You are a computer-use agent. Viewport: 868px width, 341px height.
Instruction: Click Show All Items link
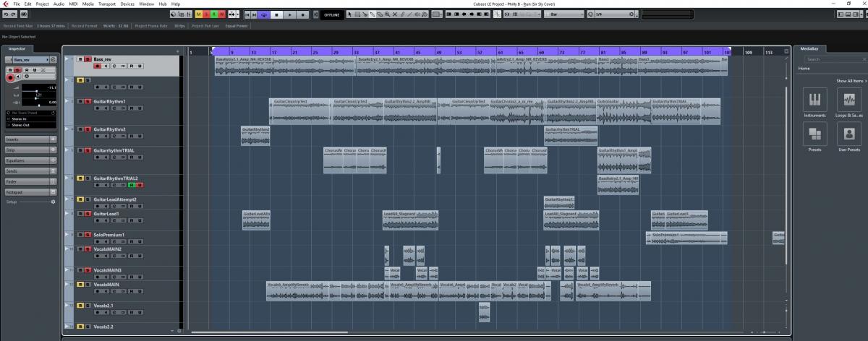tap(851, 81)
